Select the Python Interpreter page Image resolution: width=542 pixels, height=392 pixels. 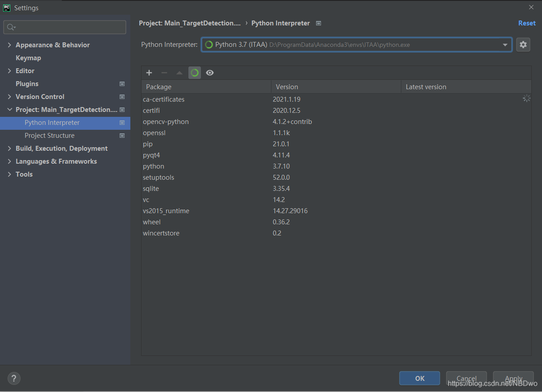coord(65,123)
